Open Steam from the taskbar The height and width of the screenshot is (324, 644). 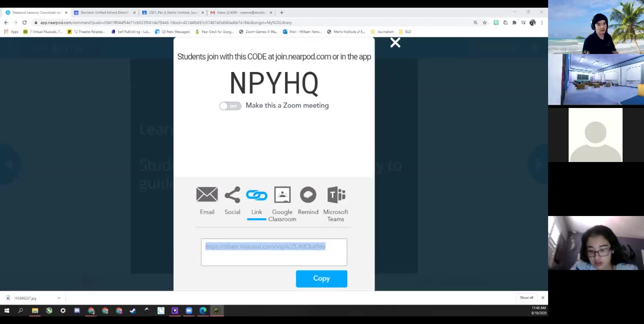click(x=133, y=310)
